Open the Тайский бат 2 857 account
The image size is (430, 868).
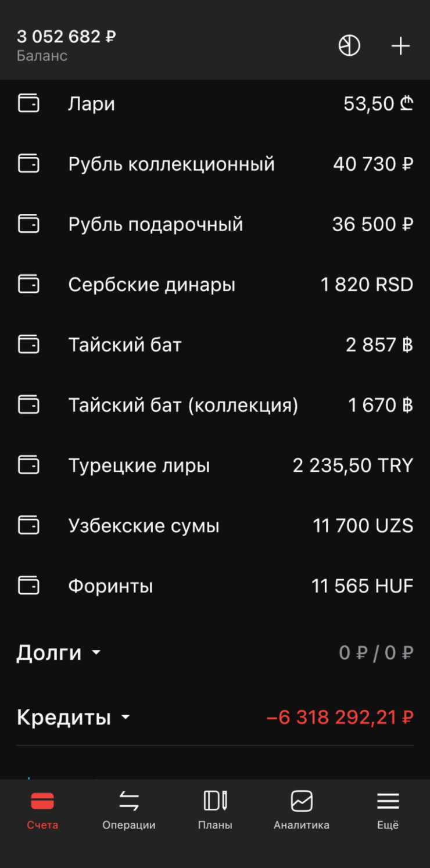125,345
